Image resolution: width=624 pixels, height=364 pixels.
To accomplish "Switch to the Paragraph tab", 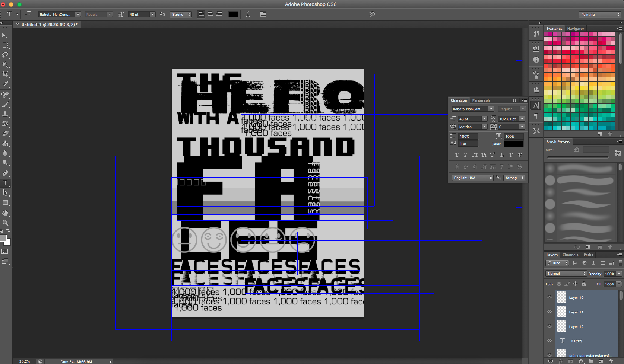I will pos(481,100).
